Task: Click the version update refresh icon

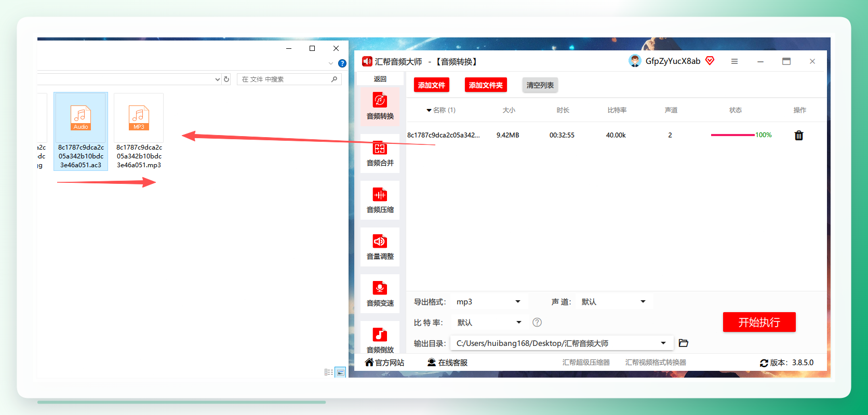Action: (764, 363)
